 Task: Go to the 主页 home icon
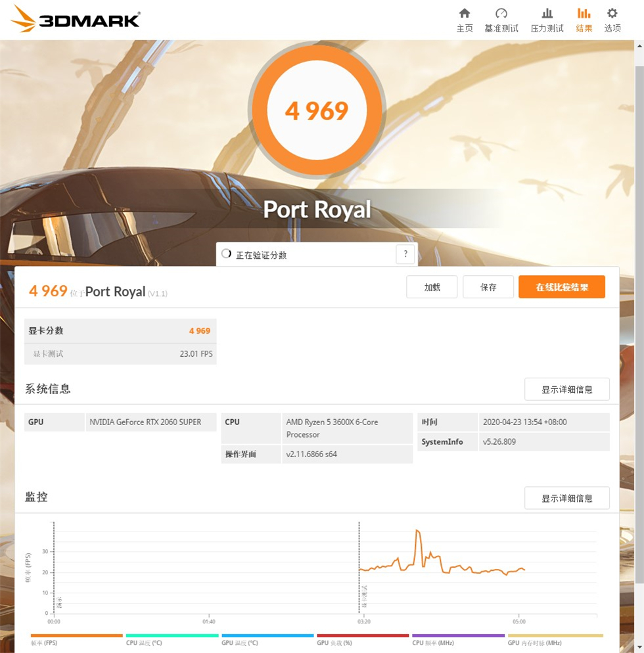coord(465,13)
